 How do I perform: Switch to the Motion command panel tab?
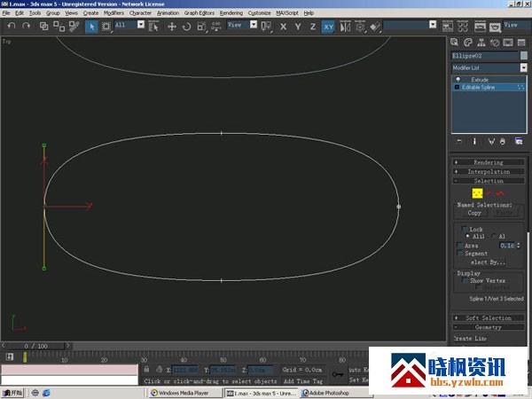click(495, 43)
